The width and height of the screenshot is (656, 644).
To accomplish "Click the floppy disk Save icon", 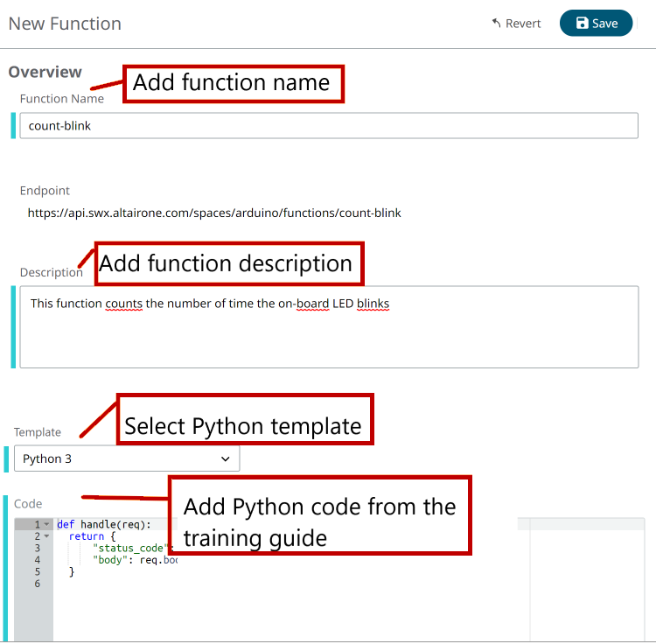I will point(583,24).
